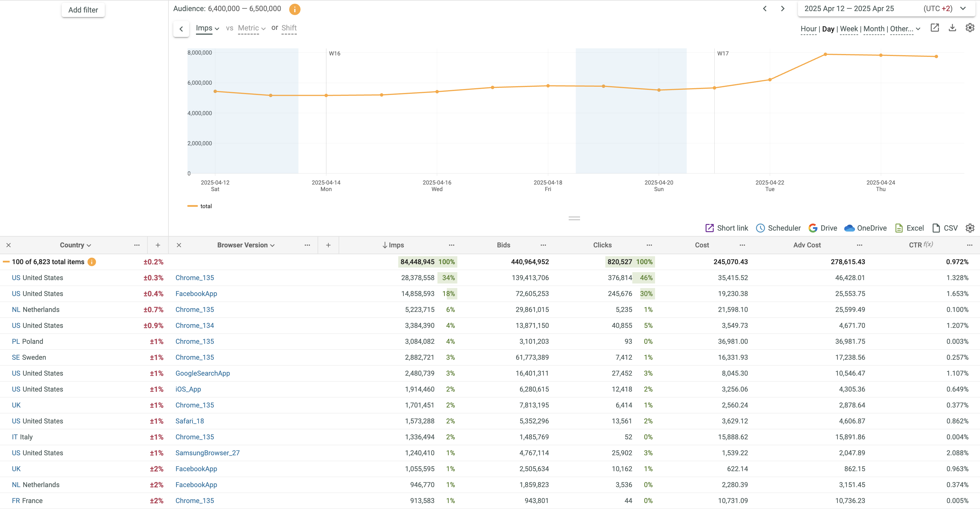Remove the Country dimension column
Image resolution: width=980 pixels, height=509 pixels.
coord(8,245)
